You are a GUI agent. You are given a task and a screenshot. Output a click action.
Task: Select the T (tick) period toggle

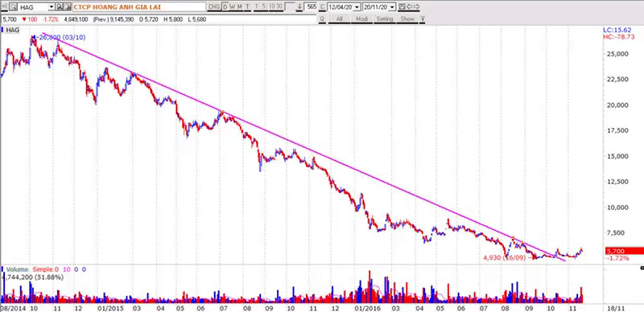247,7
